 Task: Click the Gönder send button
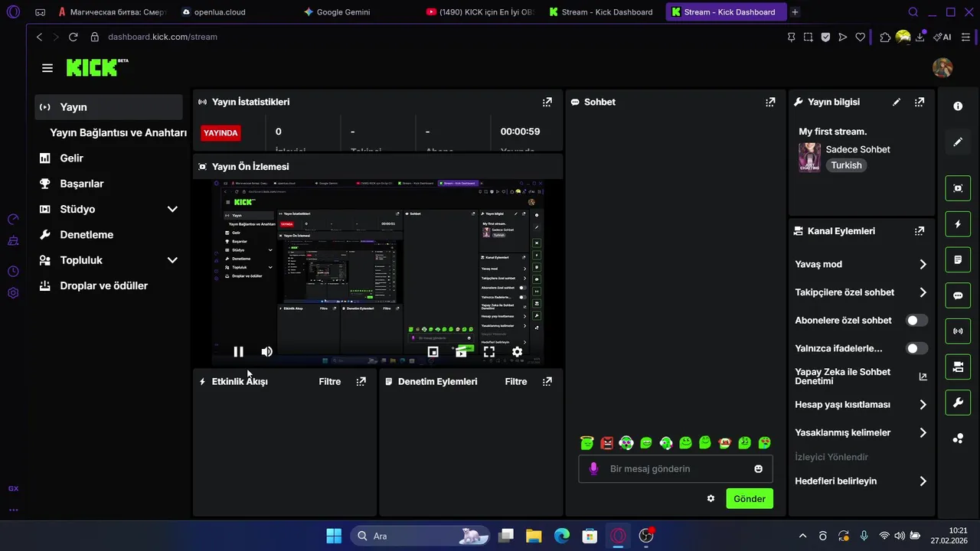click(x=750, y=498)
